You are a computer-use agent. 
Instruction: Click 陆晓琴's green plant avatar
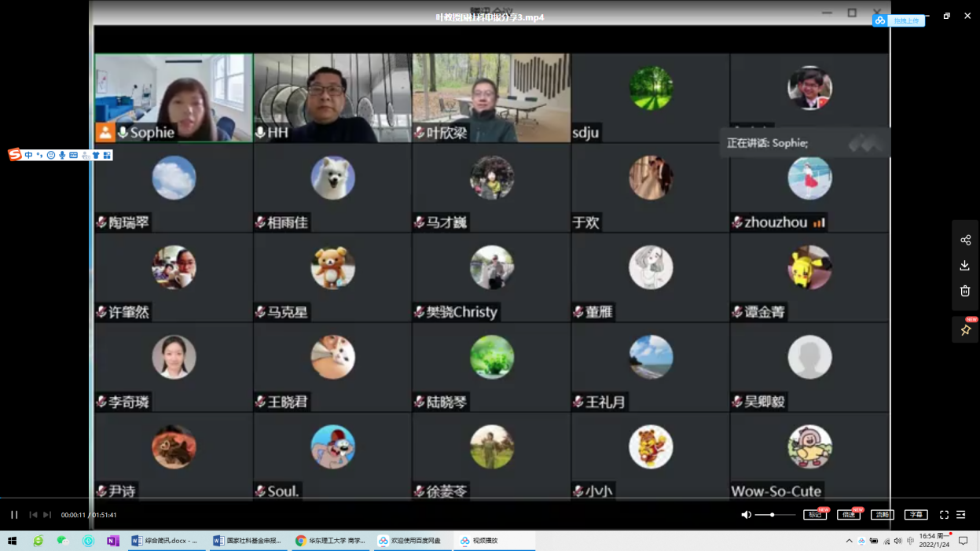pyautogui.click(x=492, y=357)
